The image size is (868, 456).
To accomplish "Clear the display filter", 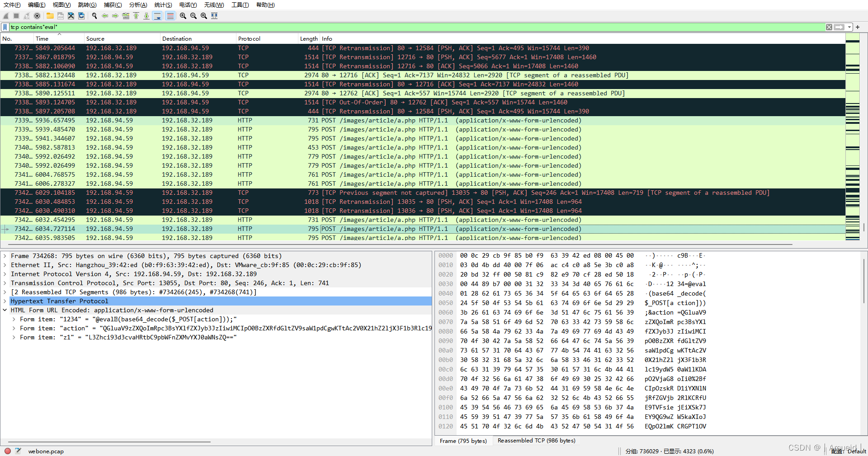I will (x=829, y=27).
